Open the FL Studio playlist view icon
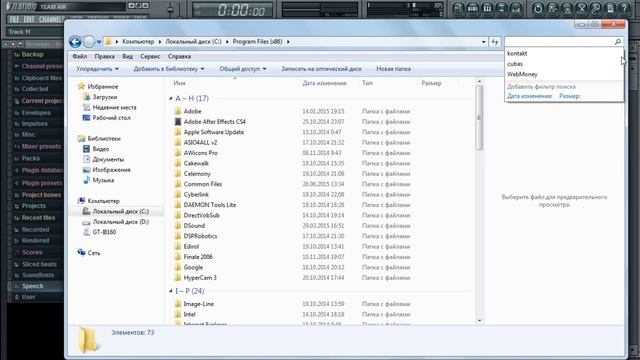 pos(458,8)
